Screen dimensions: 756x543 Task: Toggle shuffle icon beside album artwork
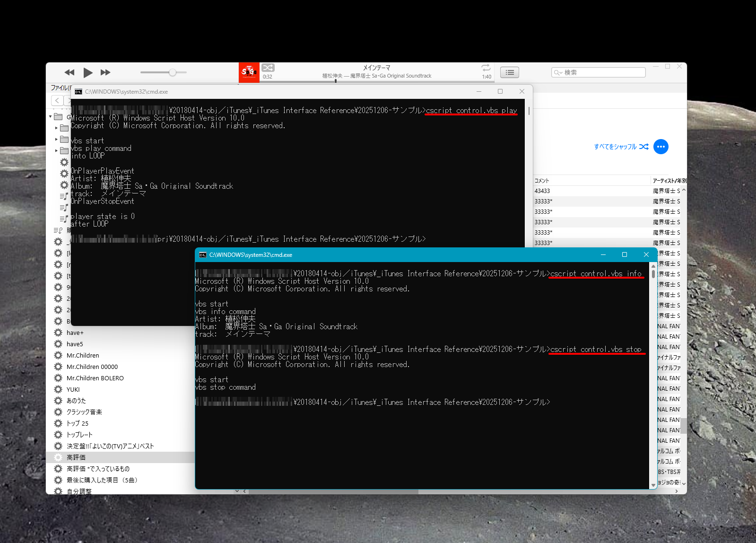click(x=268, y=68)
